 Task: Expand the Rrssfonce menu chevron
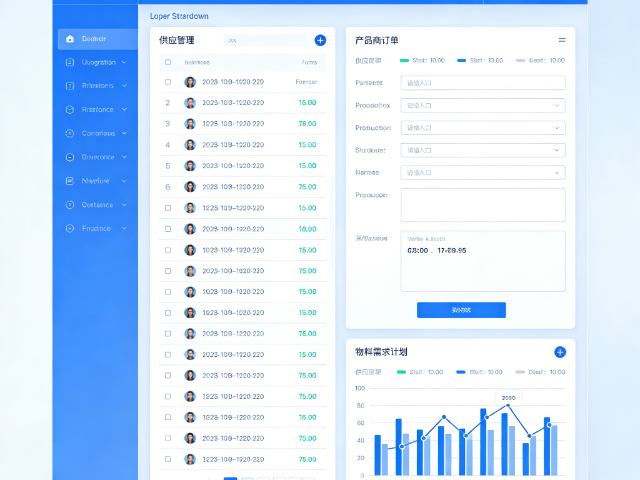(124, 109)
